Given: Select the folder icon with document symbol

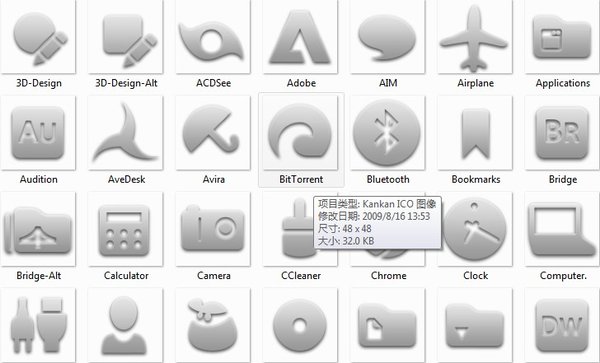Looking at the screenshot, I should [x=387, y=325].
